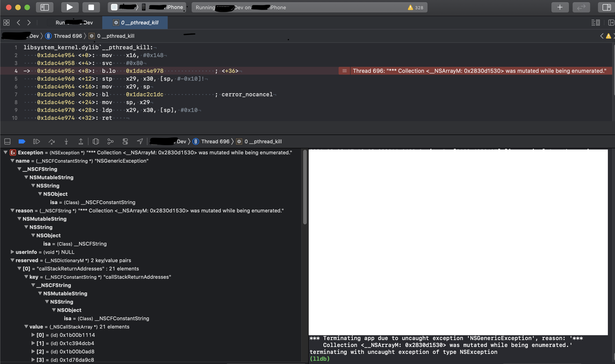Collapse the key variable row
This screenshot has width=615, height=364.
point(26,277)
